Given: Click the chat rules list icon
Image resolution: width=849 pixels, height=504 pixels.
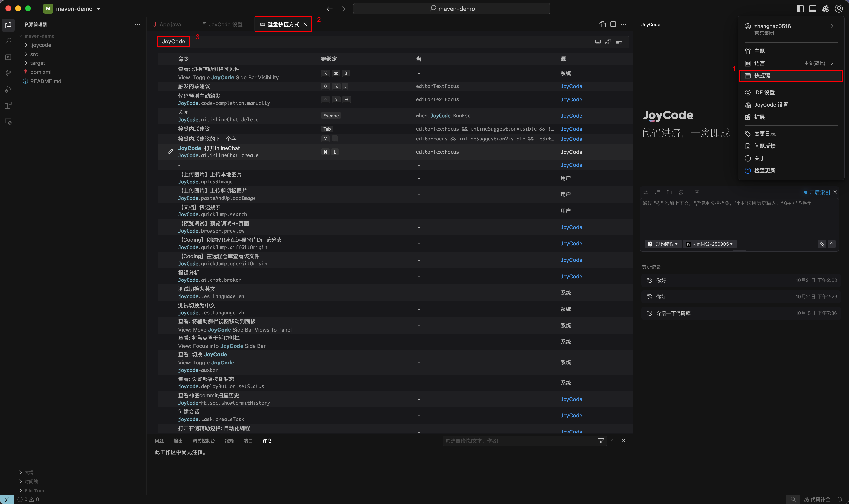Looking at the screenshot, I should click(x=657, y=192).
